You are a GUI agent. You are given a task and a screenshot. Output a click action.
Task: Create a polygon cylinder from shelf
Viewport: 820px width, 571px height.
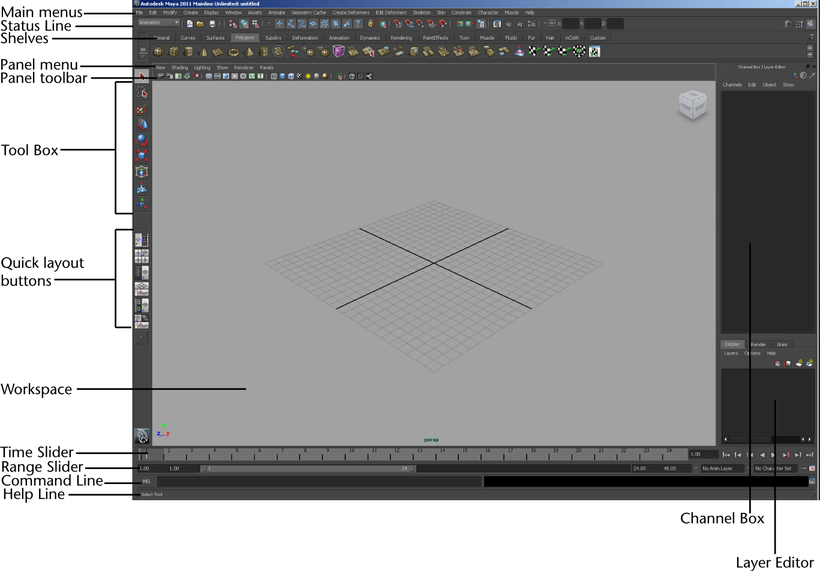[x=189, y=51]
